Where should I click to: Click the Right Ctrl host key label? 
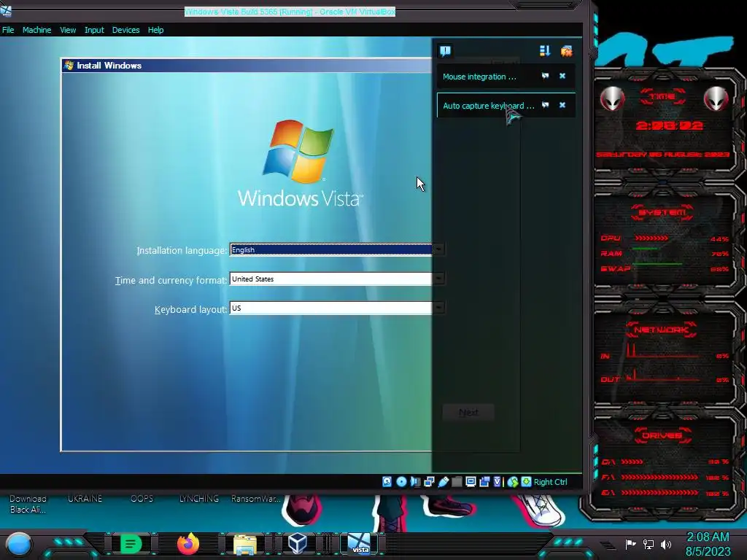[x=550, y=482]
